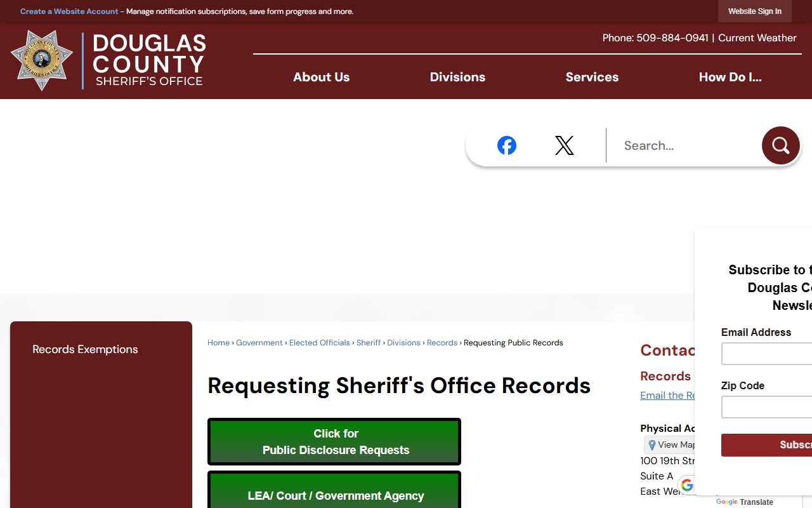Click the LEA/ Court / Government Agency button
This screenshot has height=508, width=812.
(334, 490)
